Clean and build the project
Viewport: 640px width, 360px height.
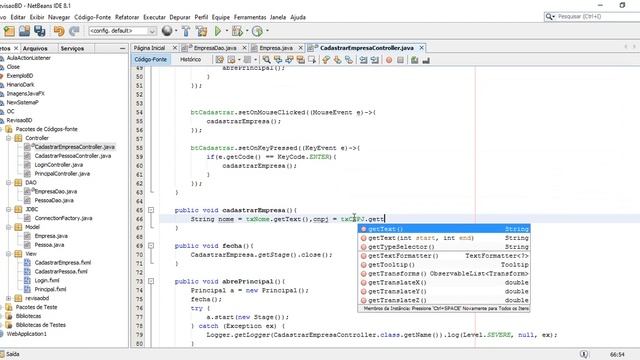(201, 31)
